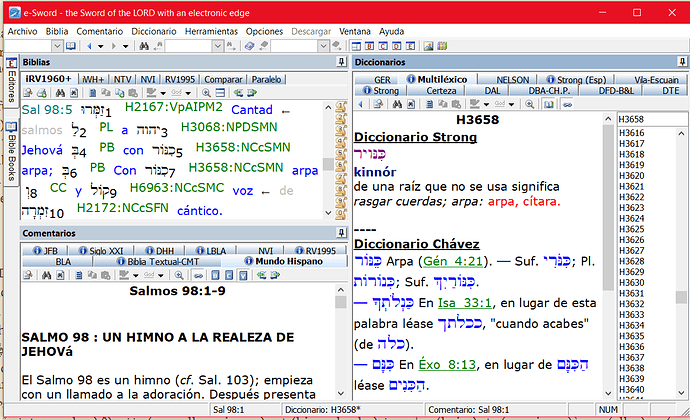Follow the Gén 4:21 verse link
Image resolution: width=690 pixels, height=420 pixels.
pyautogui.click(x=453, y=261)
